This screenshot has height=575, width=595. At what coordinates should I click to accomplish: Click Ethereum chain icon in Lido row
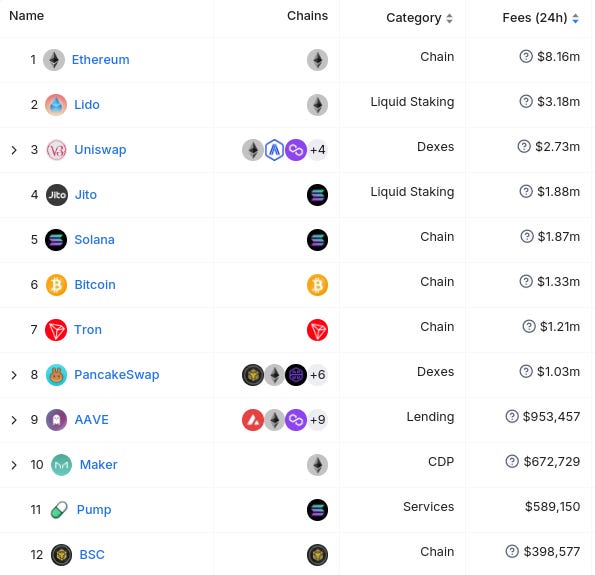point(317,105)
